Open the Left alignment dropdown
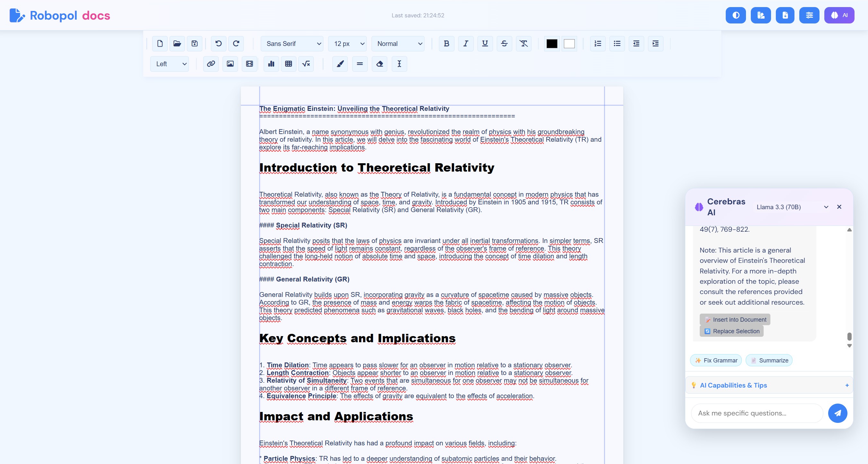The image size is (868, 464). [x=170, y=64]
